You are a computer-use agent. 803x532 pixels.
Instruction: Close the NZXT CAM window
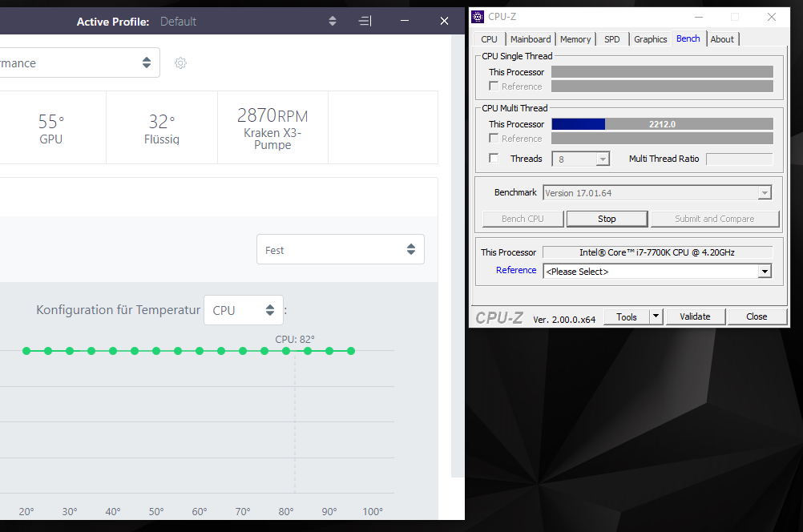[444, 21]
